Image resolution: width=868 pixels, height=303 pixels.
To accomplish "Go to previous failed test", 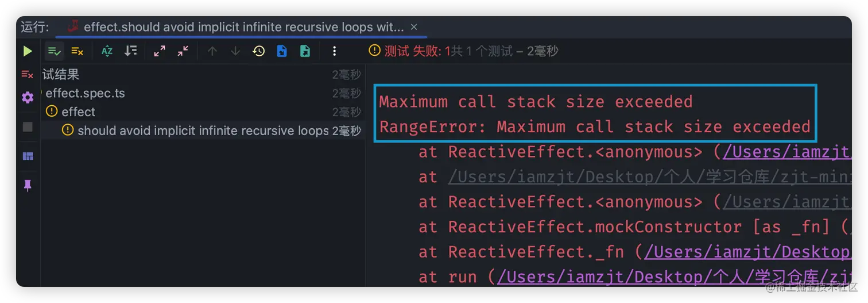I will click(212, 51).
